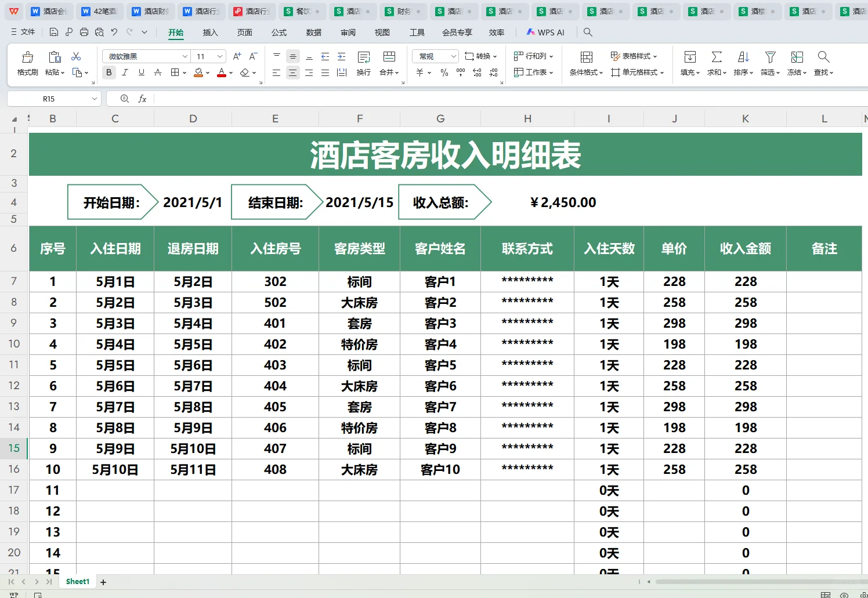The width and height of the screenshot is (868, 598).
Task: Click the Save icon in quick access bar
Action: point(54,32)
